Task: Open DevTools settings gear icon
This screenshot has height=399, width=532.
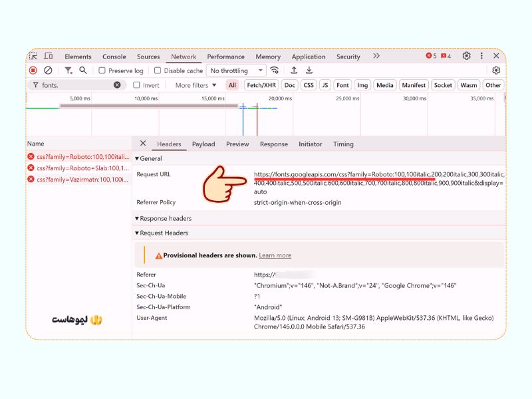Action: pyautogui.click(x=466, y=57)
